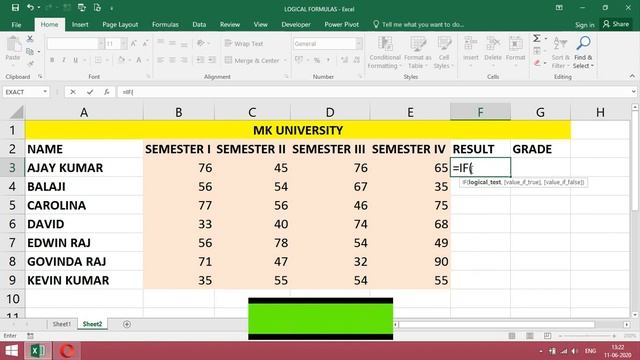Click the Format Painter brush icon
640x360 pixels.
pos(30,64)
